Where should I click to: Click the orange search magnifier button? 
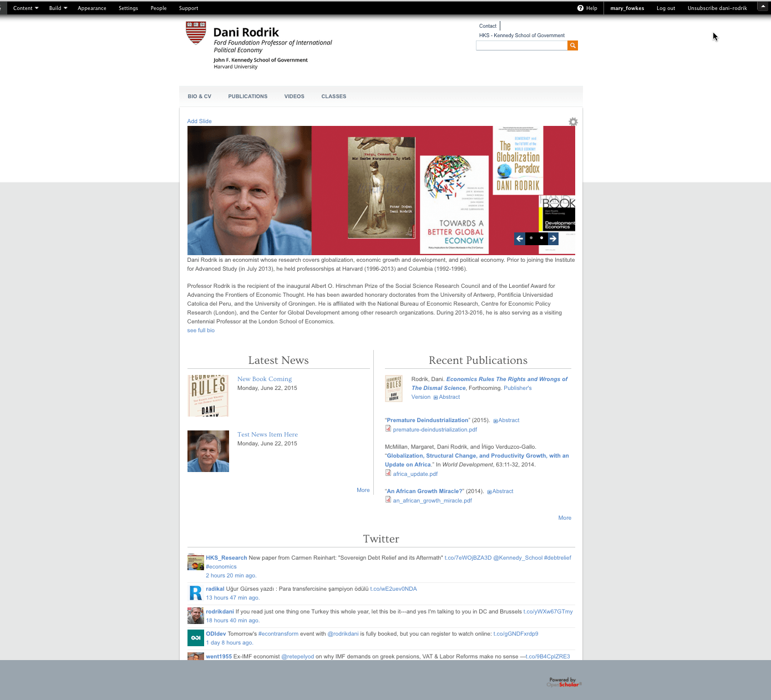click(573, 45)
